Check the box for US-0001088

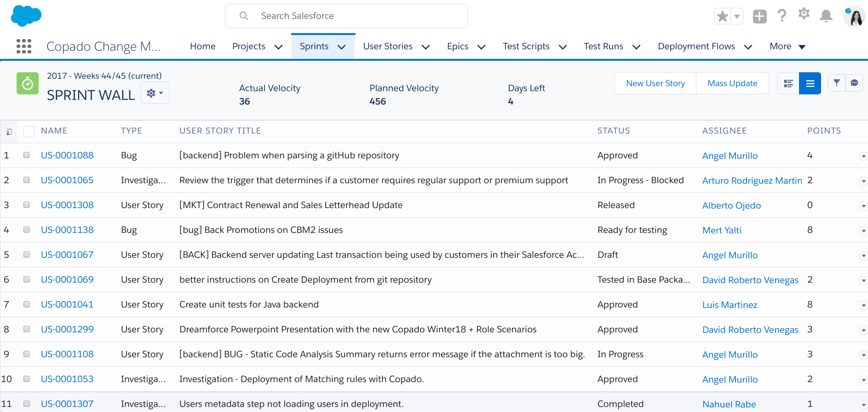click(27, 155)
